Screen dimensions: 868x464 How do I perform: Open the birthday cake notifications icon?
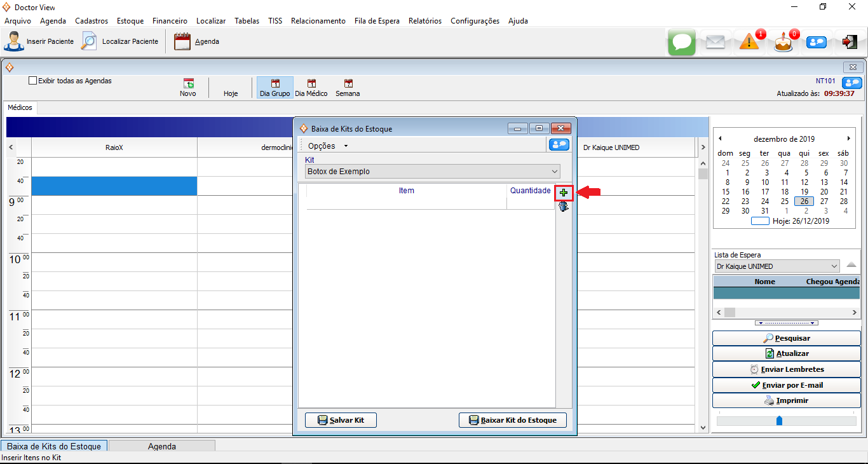point(783,43)
